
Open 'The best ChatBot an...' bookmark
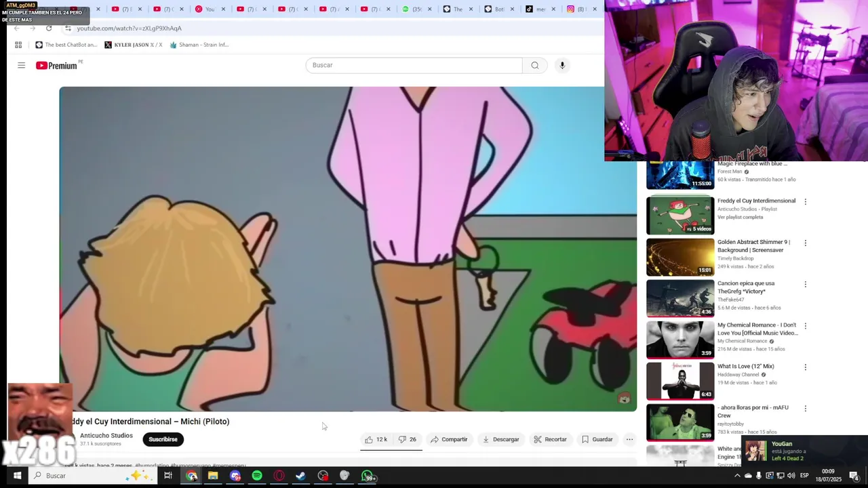point(66,45)
